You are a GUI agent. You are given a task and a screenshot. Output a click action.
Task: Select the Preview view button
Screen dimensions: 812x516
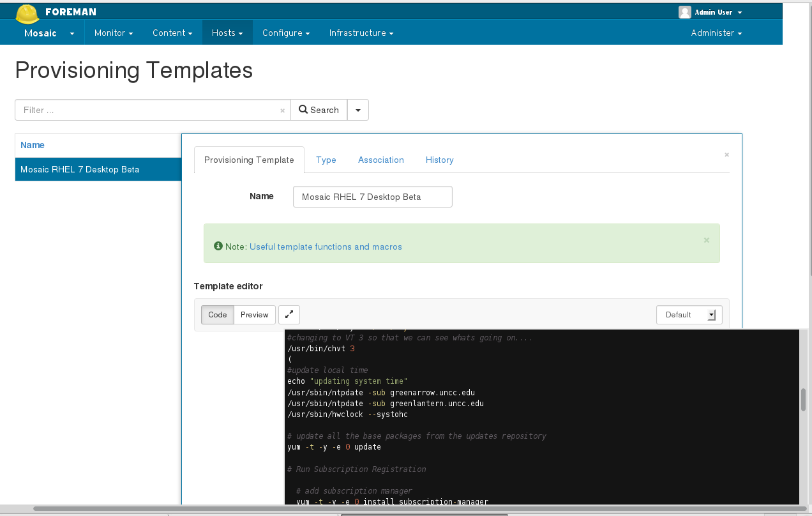(255, 314)
